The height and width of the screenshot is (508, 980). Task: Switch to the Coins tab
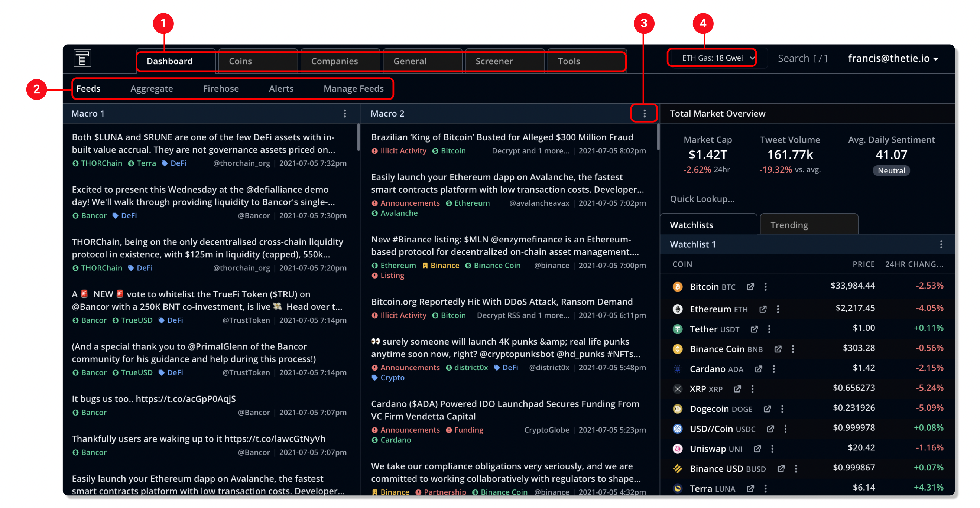coord(240,61)
